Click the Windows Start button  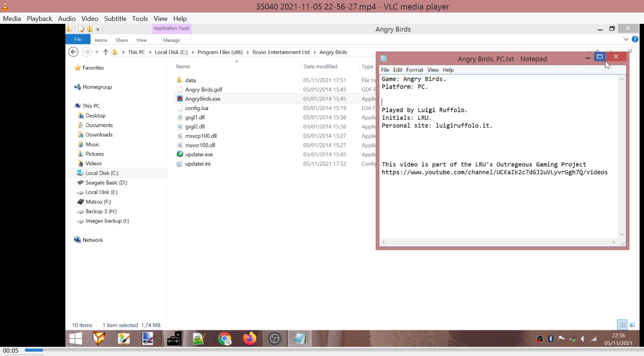point(76,338)
